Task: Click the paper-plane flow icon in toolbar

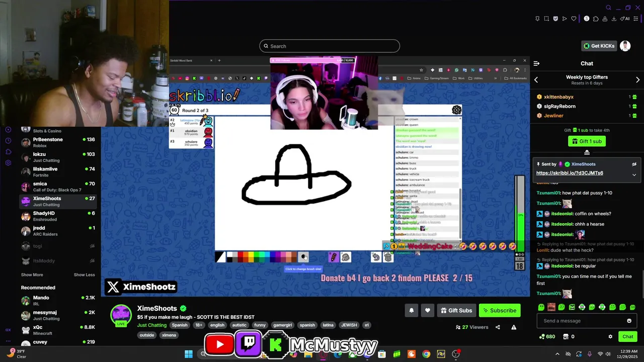Action: (565, 19)
